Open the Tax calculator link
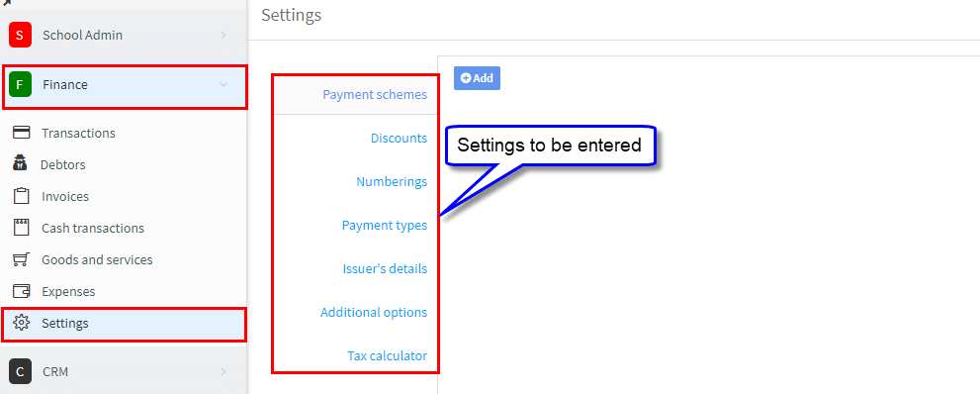 point(388,355)
